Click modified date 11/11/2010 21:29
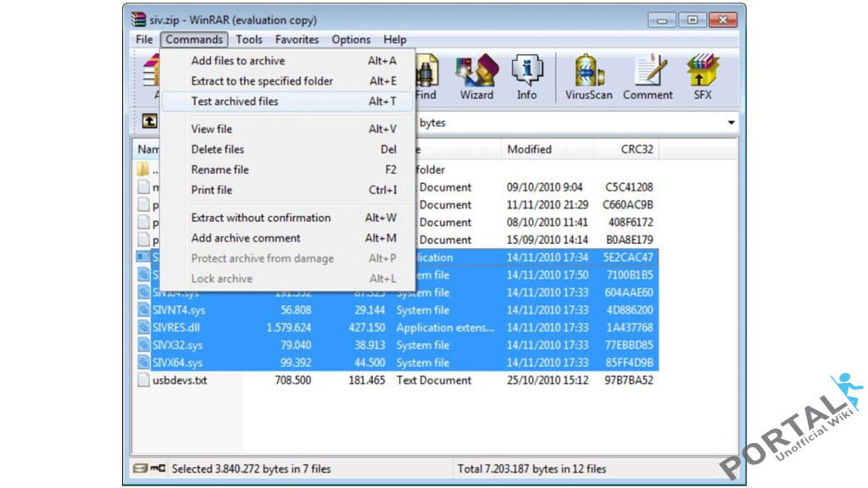868x488 pixels. click(x=548, y=205)
